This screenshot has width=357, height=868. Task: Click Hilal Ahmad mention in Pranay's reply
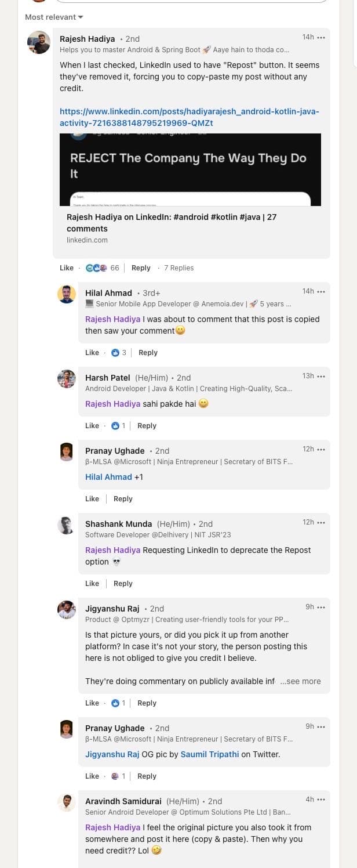coord(108,477)
